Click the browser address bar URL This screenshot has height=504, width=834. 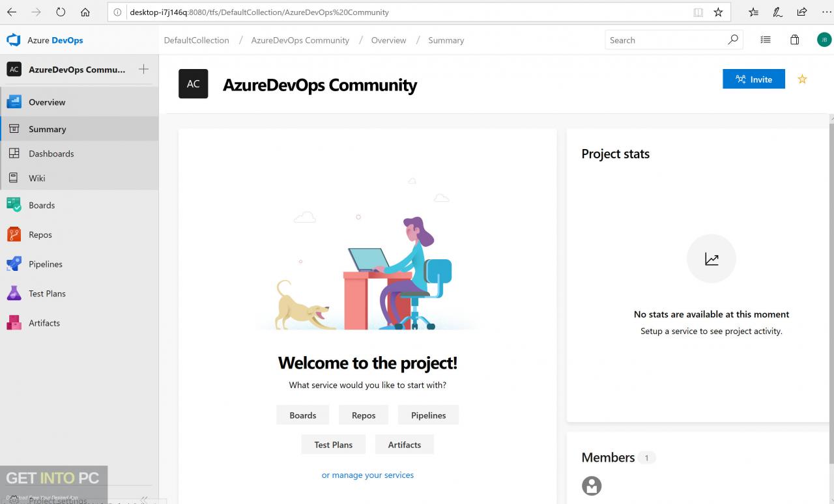pos(259,12)
